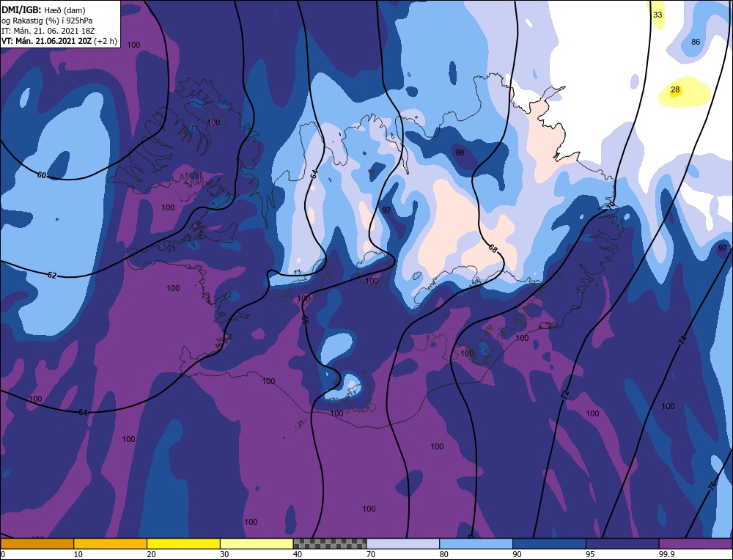
Task: Choose the medium blue 90–95 legend swatch
Action: [549, 543]
